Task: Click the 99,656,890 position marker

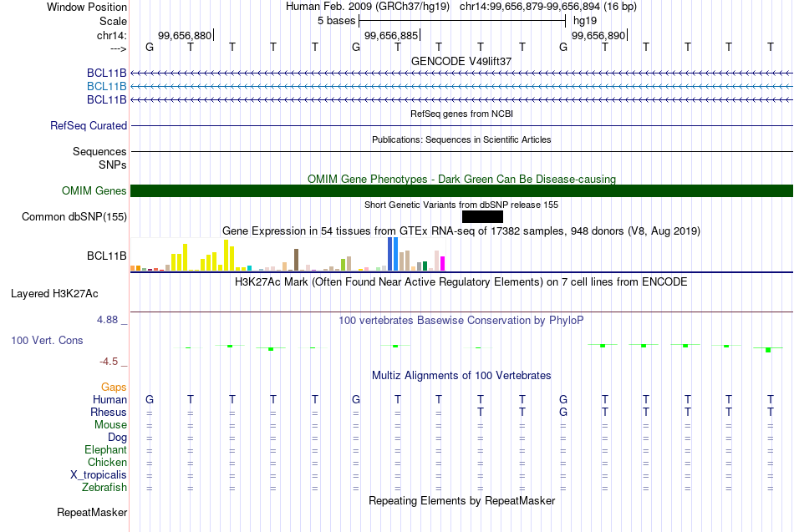Action: coord(599,35)
